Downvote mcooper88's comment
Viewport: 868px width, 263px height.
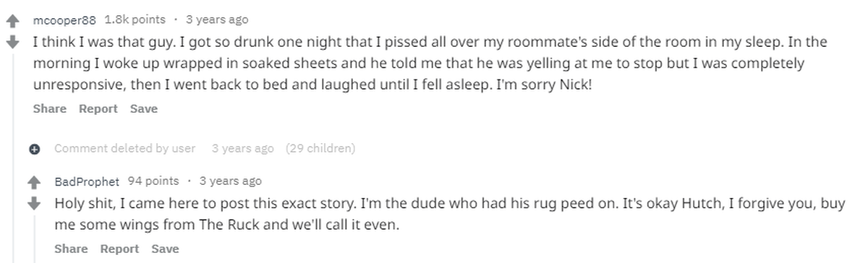(x=11, y=42)
